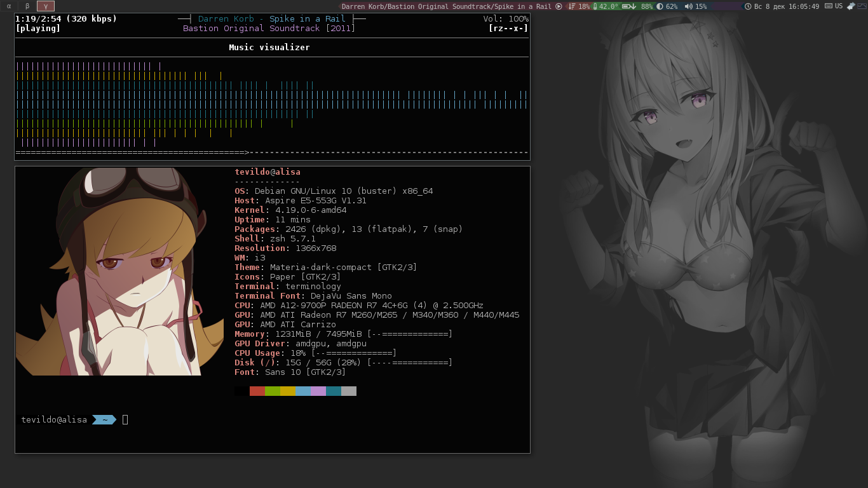Image resolution: width=868 pixels, height=488 pixels.
Task: Click the visualizer bars area
Action: pyautogui.click(x=272, y=104)
